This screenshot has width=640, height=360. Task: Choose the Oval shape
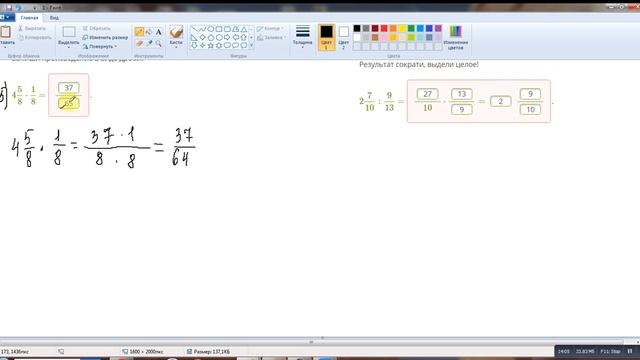tap(211, 29)
